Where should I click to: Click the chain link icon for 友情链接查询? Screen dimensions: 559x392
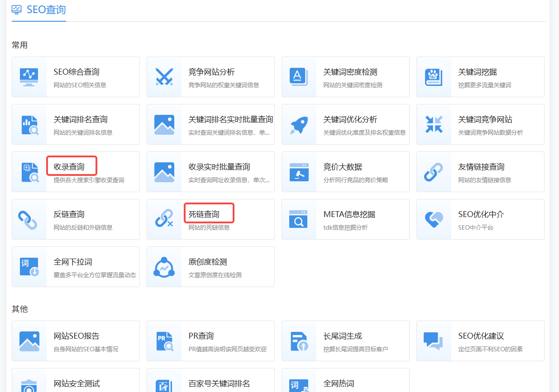434,172
